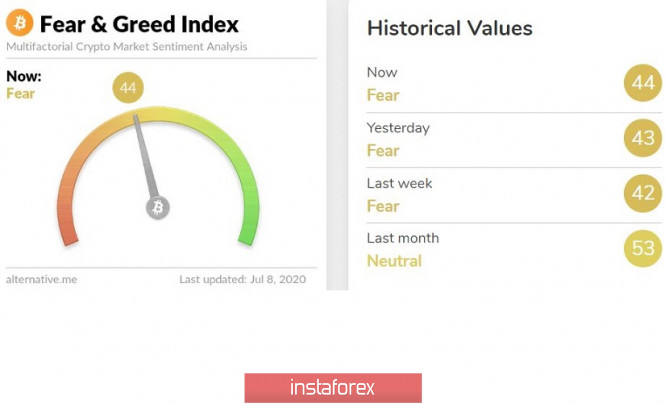The image size is (665, 404).
Task: Click the gray Bitcoin needle hub icon
Action: [158, 207]
